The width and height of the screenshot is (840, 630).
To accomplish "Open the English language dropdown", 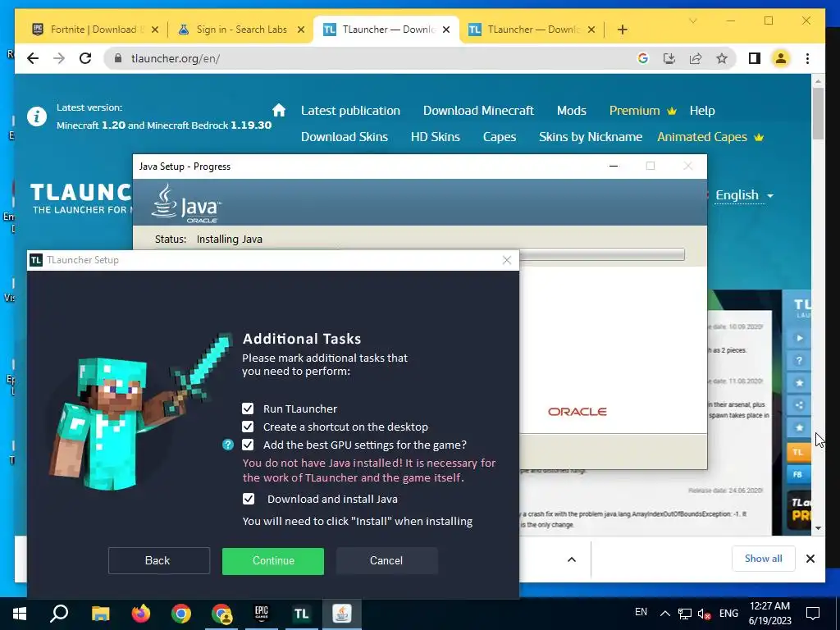I will point(744,195).
